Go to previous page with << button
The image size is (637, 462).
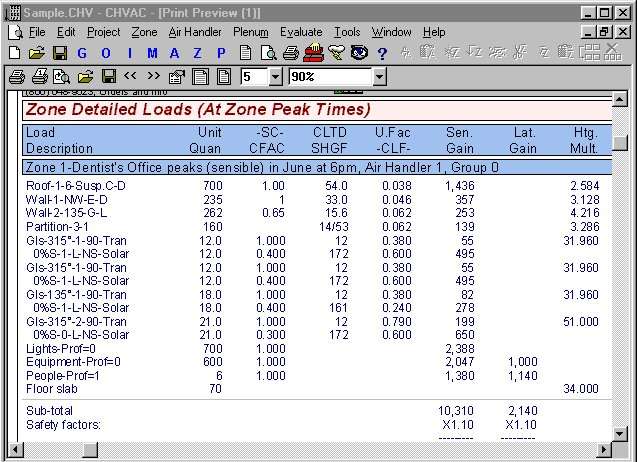(130, 76)
